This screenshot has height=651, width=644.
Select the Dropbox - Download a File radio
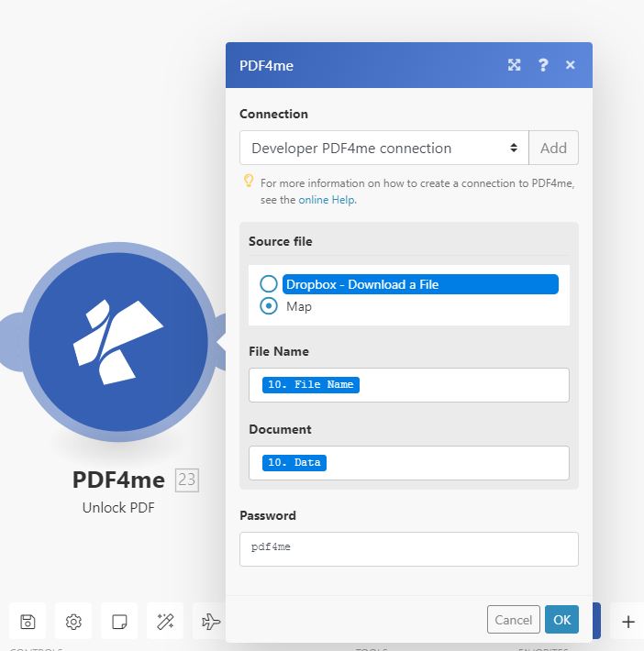(x=269, y=284)
